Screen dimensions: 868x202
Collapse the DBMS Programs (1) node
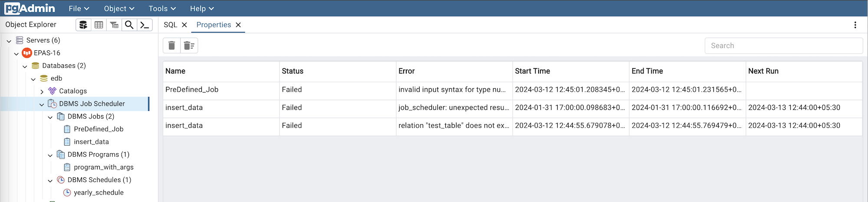(x=50, y=155)
